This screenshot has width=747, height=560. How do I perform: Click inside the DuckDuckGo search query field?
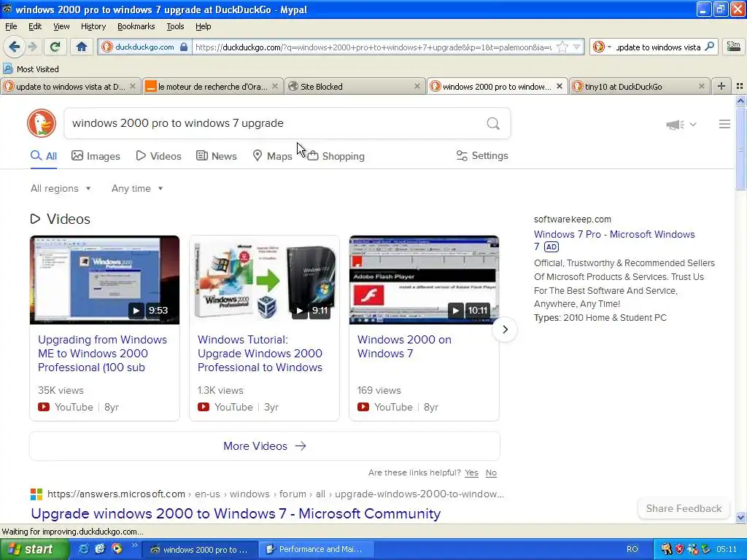(x=275, y=123)
